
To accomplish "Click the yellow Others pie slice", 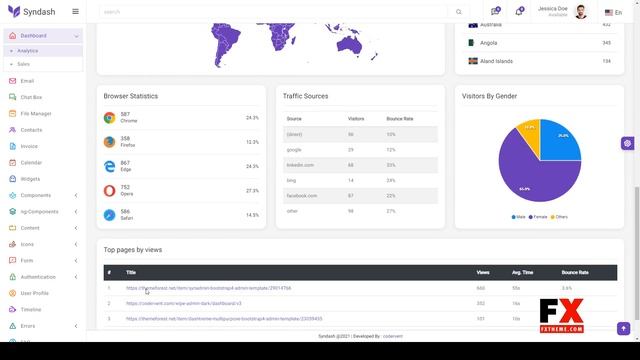I will [531, 133].
